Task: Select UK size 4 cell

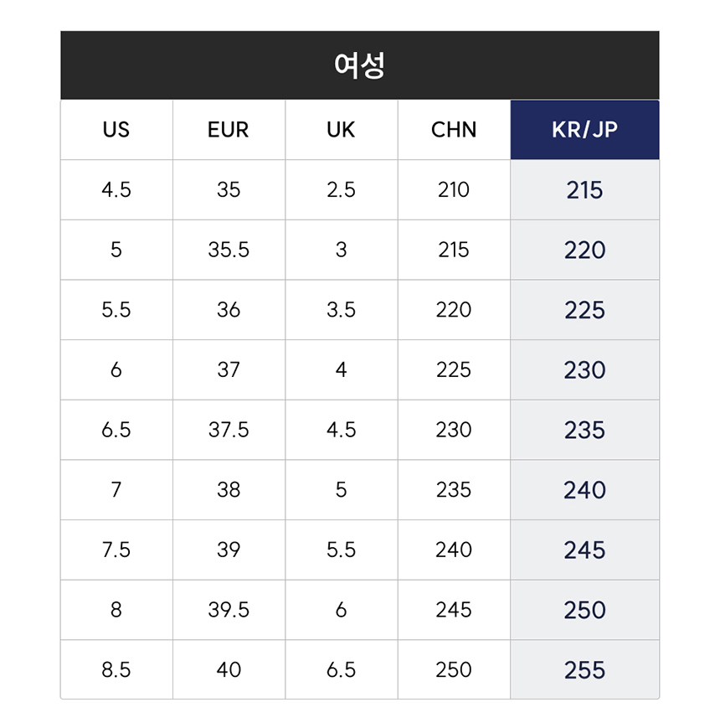Action: point(341,369)
